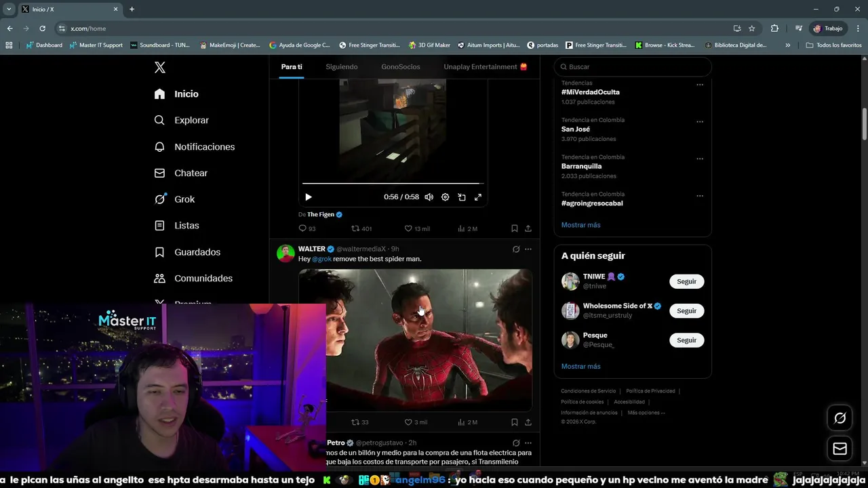
Task: Click Grok icon on Petro post
Action: pos(516,443)
